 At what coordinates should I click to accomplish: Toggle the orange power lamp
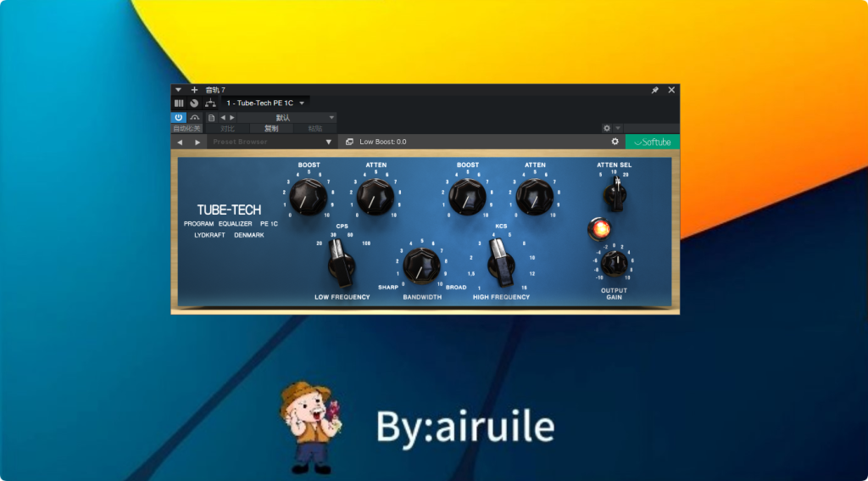(599, 229)
